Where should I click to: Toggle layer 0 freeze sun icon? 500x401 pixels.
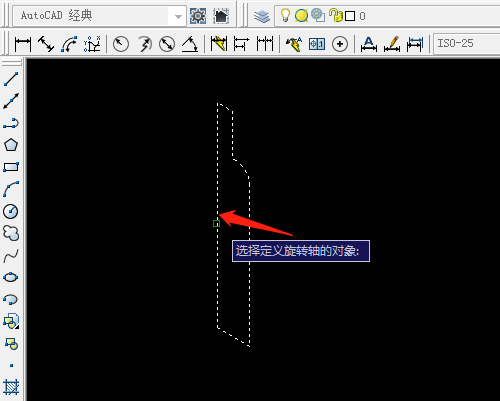[301, 16]
